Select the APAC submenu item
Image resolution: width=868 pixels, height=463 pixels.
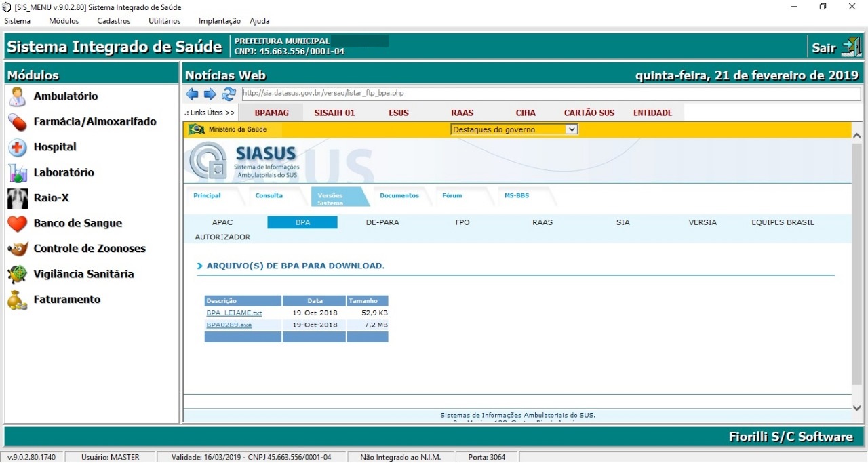[222, 222]
